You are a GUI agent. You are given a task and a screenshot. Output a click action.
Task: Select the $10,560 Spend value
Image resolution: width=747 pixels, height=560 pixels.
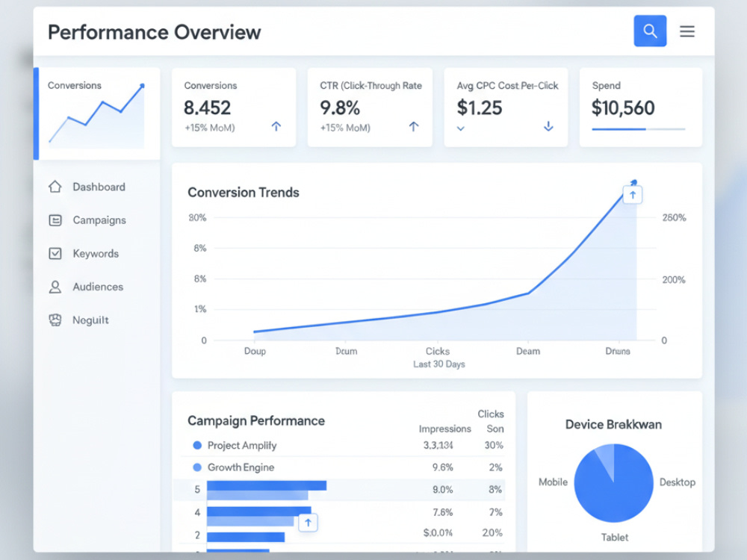623,108
